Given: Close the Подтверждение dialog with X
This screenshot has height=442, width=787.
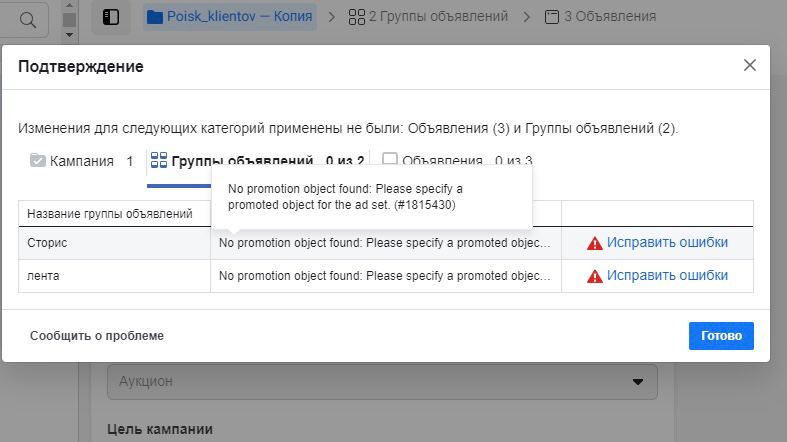Looking at the screenshot, I should click(x=750, y=66).
